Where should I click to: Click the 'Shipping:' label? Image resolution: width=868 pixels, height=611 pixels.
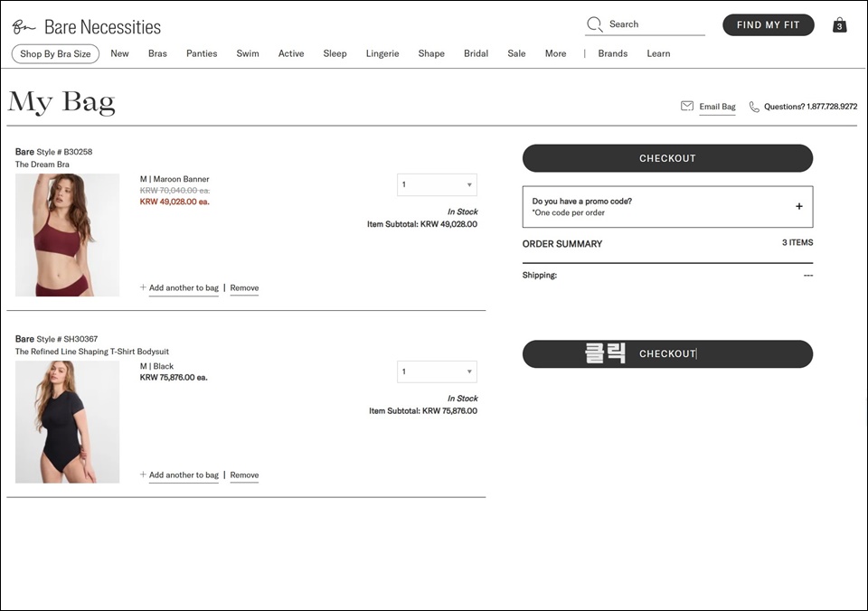(540, 275)
